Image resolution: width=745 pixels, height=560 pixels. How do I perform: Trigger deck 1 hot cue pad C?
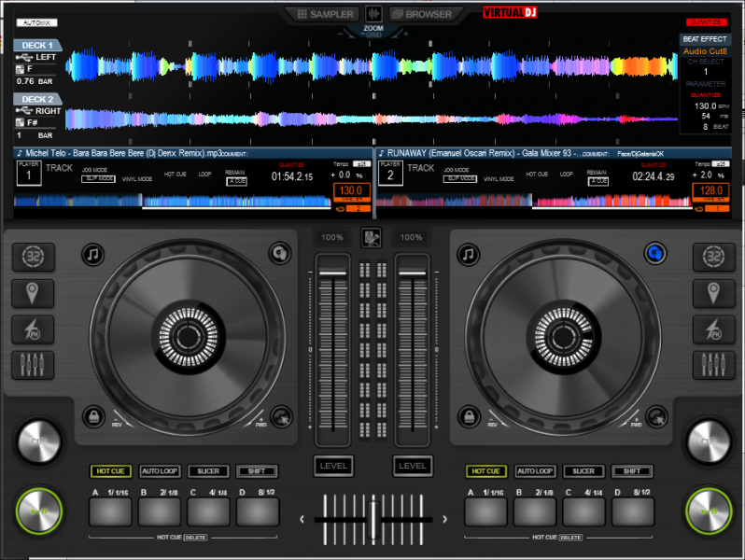[208, 511]
